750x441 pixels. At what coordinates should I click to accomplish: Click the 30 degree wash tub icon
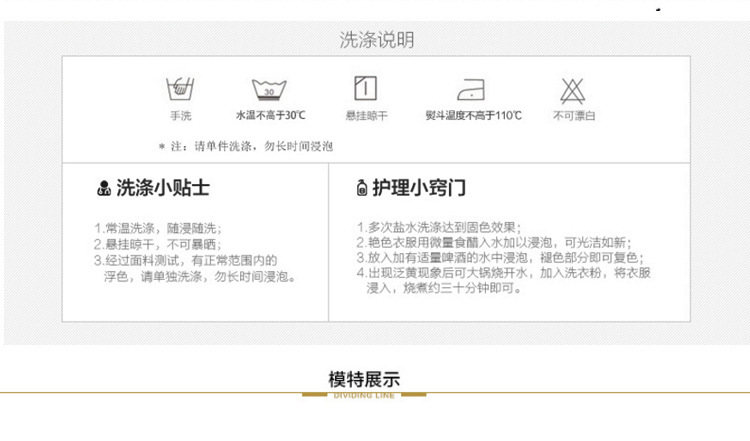[269, 89]
